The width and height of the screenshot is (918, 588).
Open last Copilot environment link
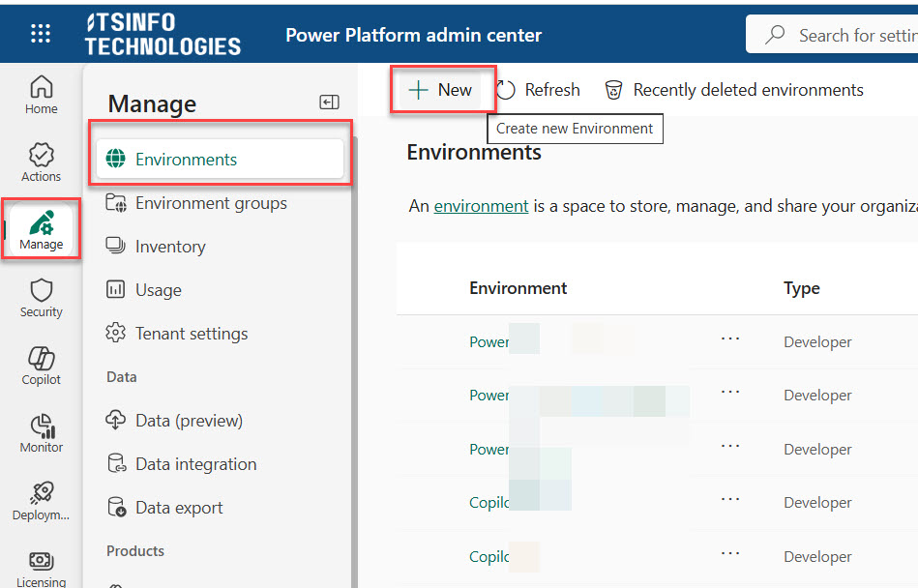tap(489, 556)
